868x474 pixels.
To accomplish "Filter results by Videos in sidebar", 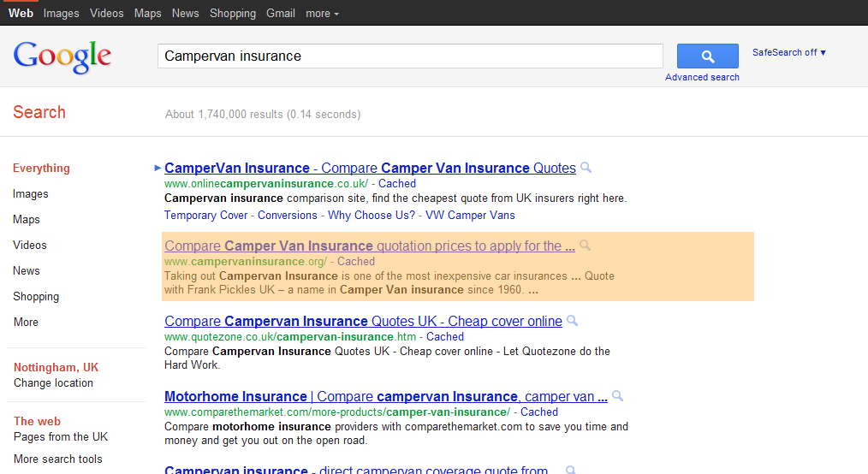I will click(30, 245).
